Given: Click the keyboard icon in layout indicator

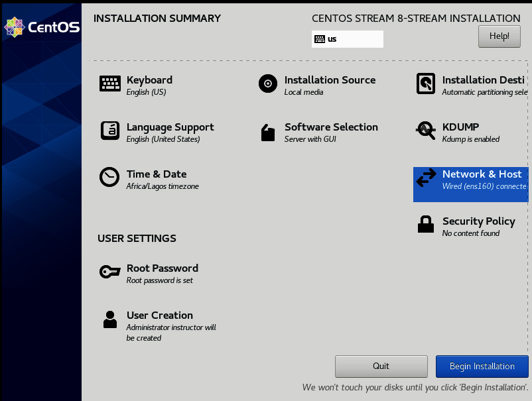Looking at the screenshot, I should point(320,39).
